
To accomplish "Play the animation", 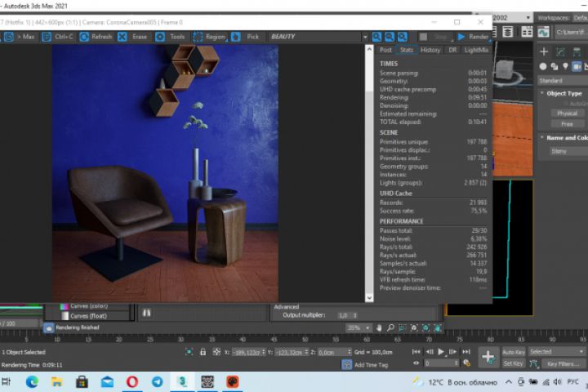I will (441, 352).
